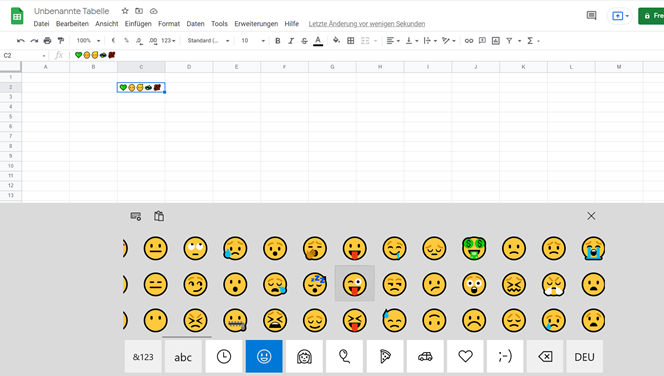Viewport: 664px width, 376px height.
Task: Format as percent with the % icon
Action: coord(126,41)
